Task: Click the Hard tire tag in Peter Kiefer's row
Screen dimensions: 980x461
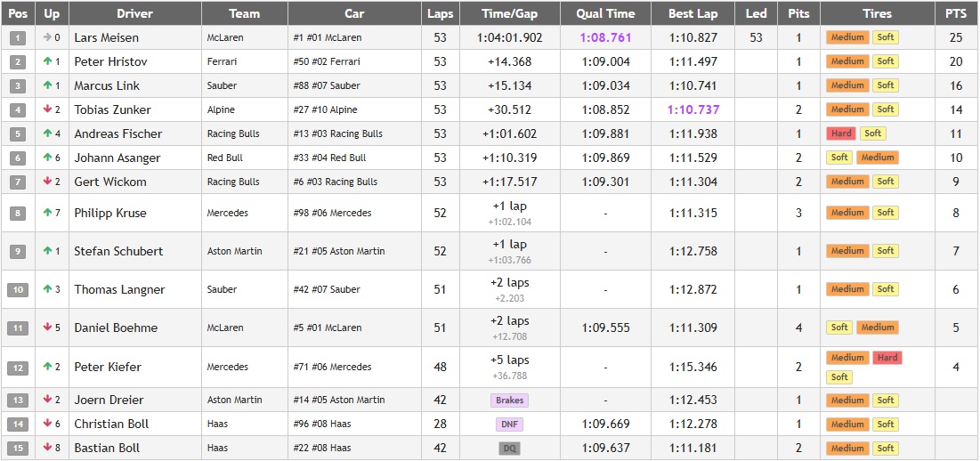Action: coord(887,358)
